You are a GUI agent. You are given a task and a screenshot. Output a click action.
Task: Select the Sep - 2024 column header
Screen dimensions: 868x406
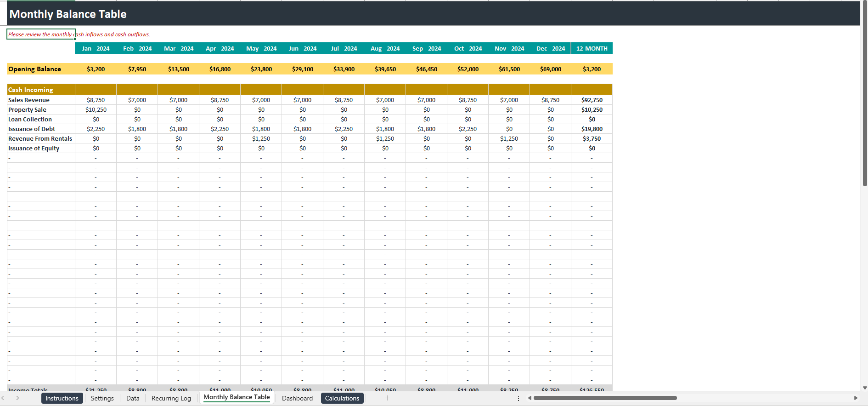coord(427,48)
